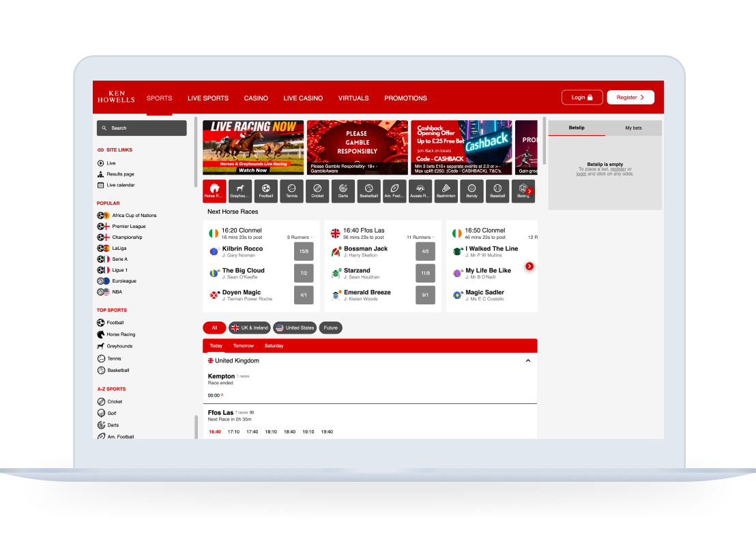
Task: Select the Football sport icon tile
Action: coord(265,191)
